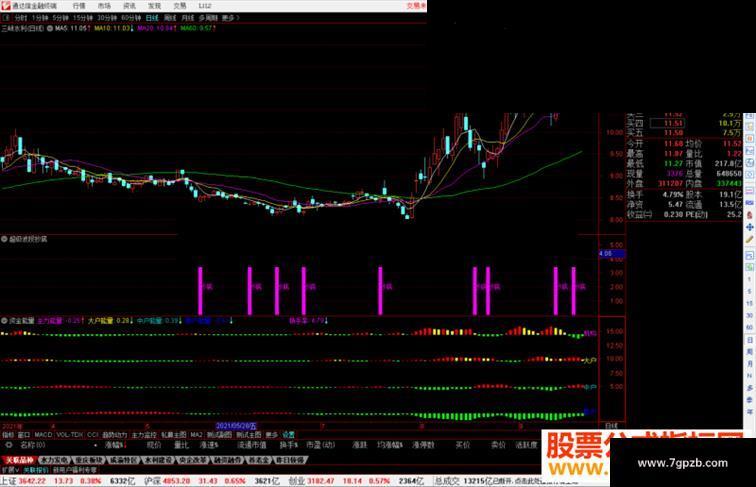Click the small icon left of 分时
Viewport: 756px width, 487px height.
[x=6, y=18]
